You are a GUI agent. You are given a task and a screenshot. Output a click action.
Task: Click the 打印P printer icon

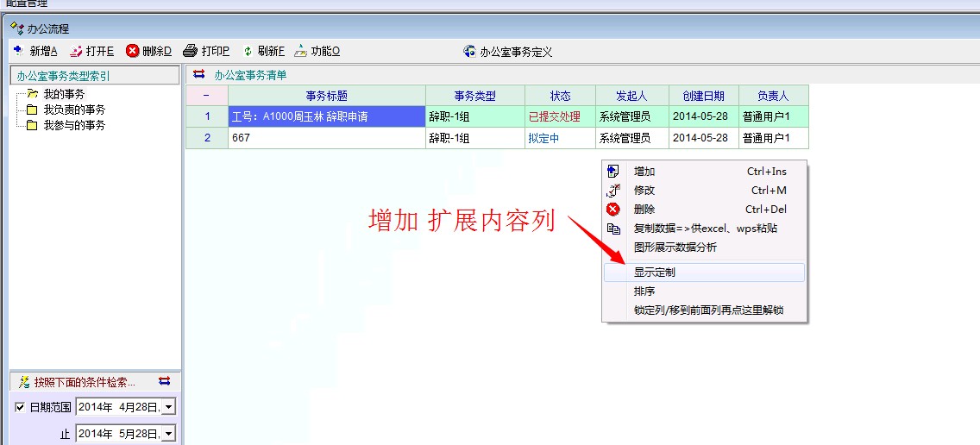[x=190, y=51]
